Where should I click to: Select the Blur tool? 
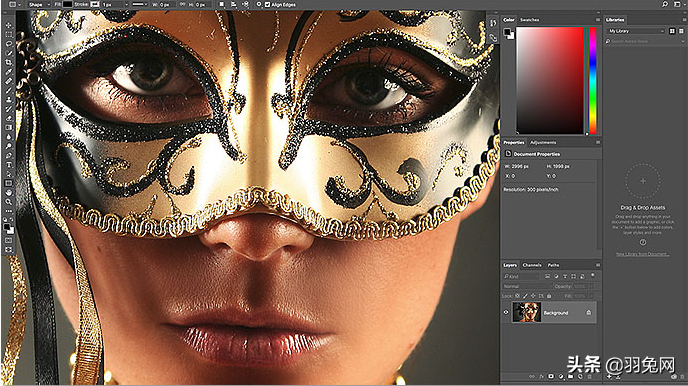click(x=8, y=137)
